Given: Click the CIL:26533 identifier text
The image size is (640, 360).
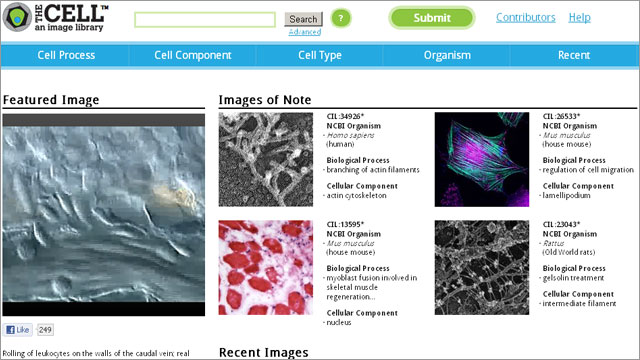Looking at the screenshot, I should [561, 116].
